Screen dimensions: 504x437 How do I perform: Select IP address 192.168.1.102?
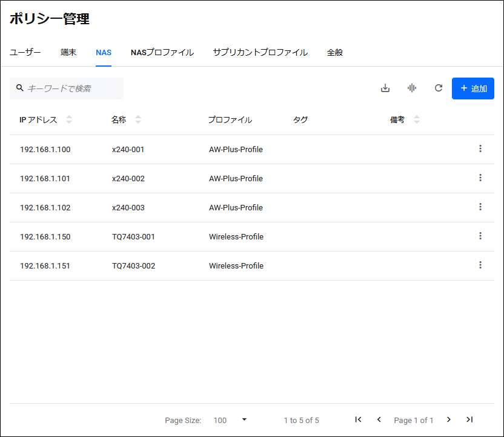45,208
